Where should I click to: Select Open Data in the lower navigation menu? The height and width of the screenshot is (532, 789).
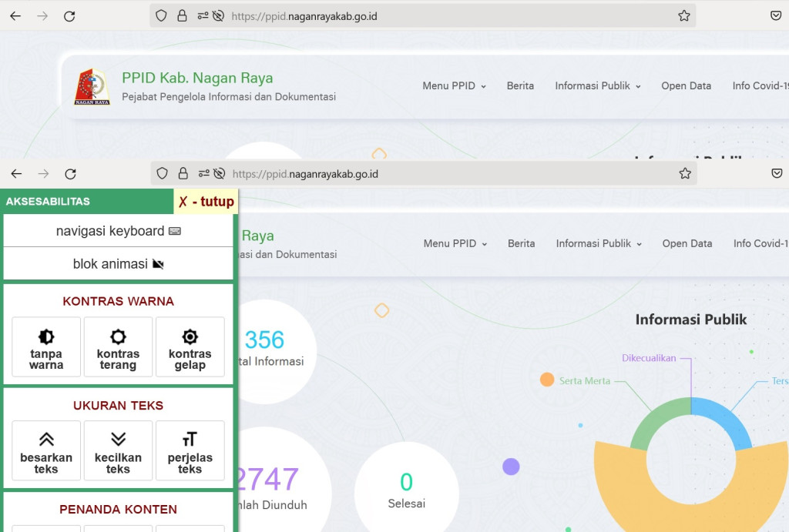coord(687,243)
